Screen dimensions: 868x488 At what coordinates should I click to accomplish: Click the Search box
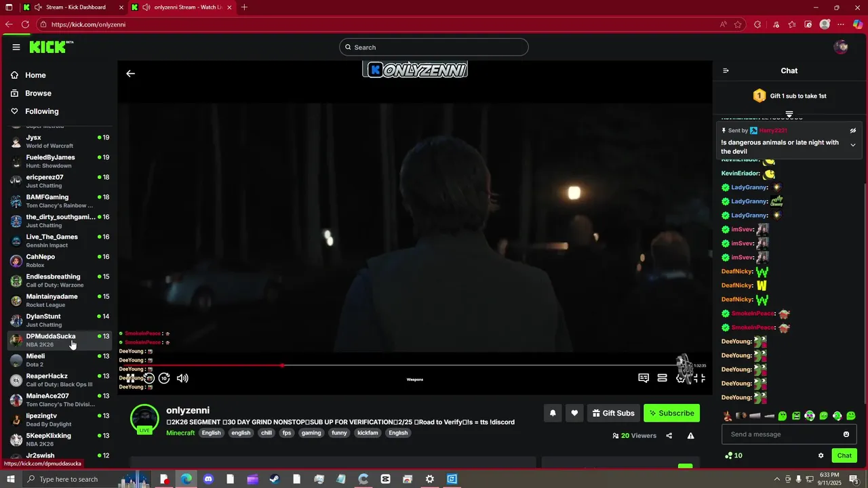[434, 47]
